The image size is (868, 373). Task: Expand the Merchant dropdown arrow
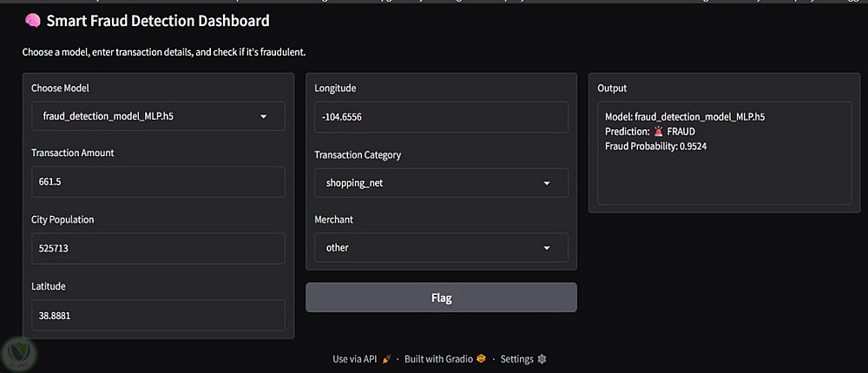click(x=547, y=248)
